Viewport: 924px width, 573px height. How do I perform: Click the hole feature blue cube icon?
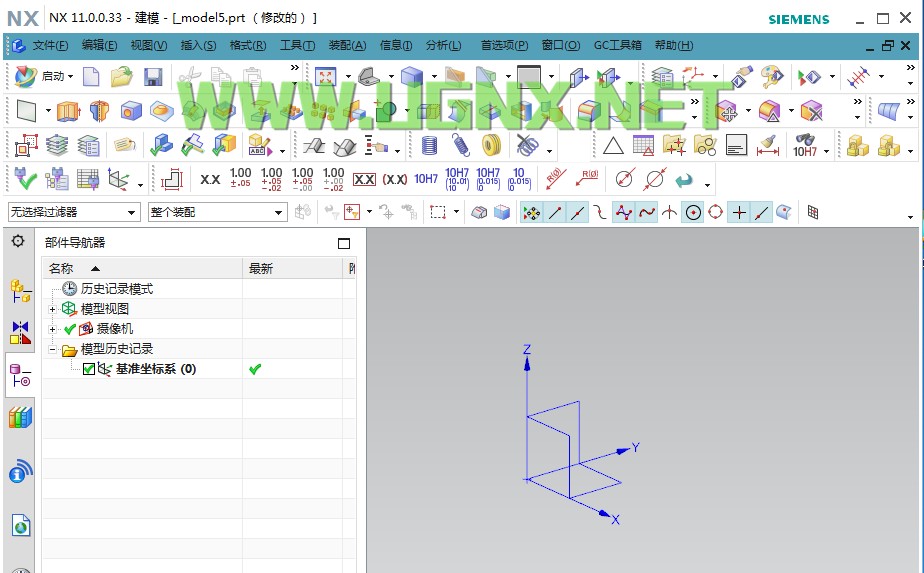pyautogui.click(x=131, y=110)
